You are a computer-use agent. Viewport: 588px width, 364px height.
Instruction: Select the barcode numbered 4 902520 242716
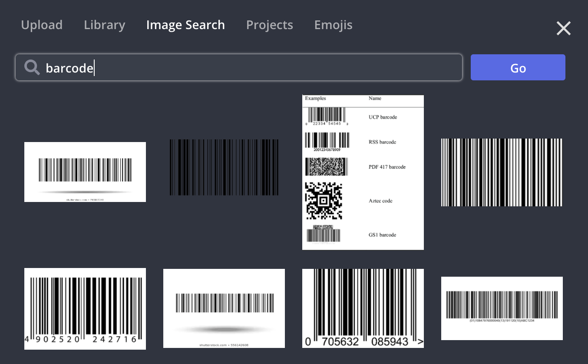pyautogui.click(x=85, y=308)
